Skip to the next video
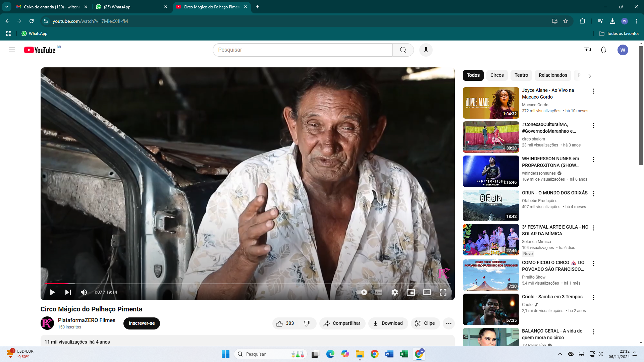This screenshot has width=644, height=362. tap(68, 292)
